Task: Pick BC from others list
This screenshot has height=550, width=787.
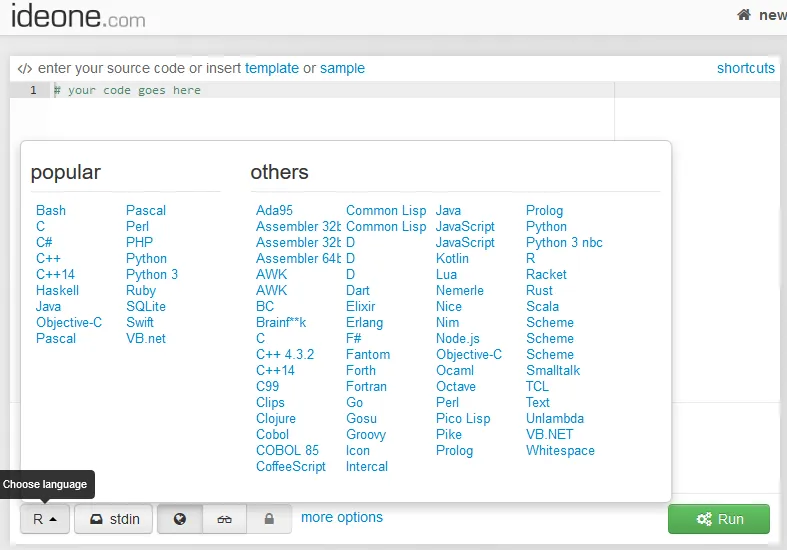Action: (x=265, y=307)
